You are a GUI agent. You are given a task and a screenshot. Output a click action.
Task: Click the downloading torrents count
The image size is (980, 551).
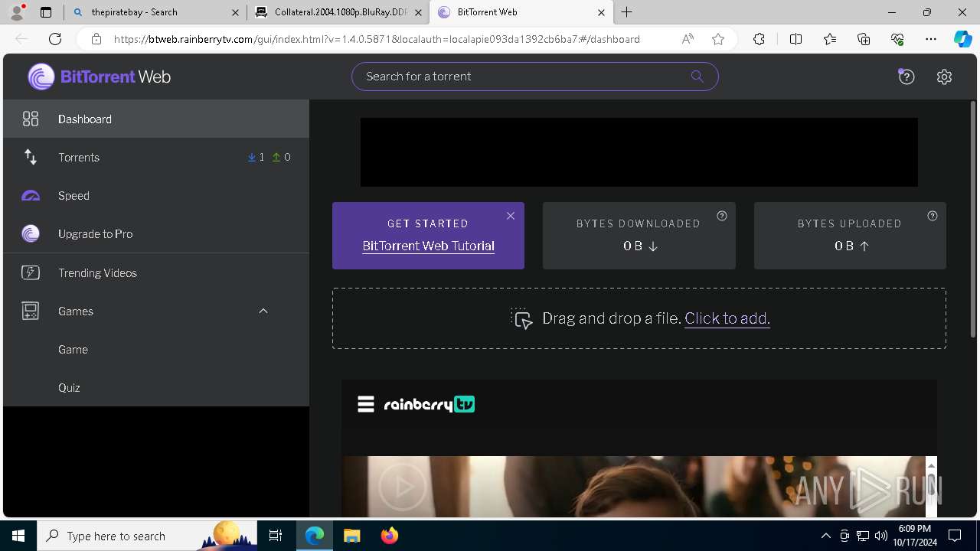click(256, 157)
